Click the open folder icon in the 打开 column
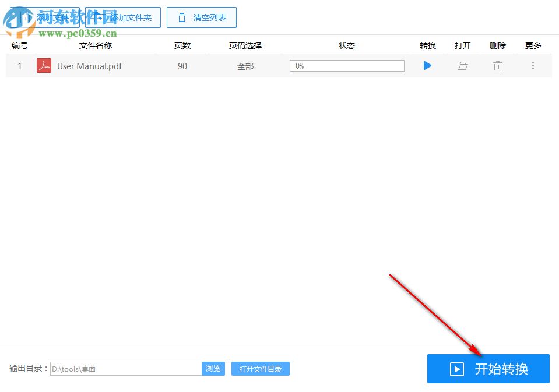 (462, 66)
